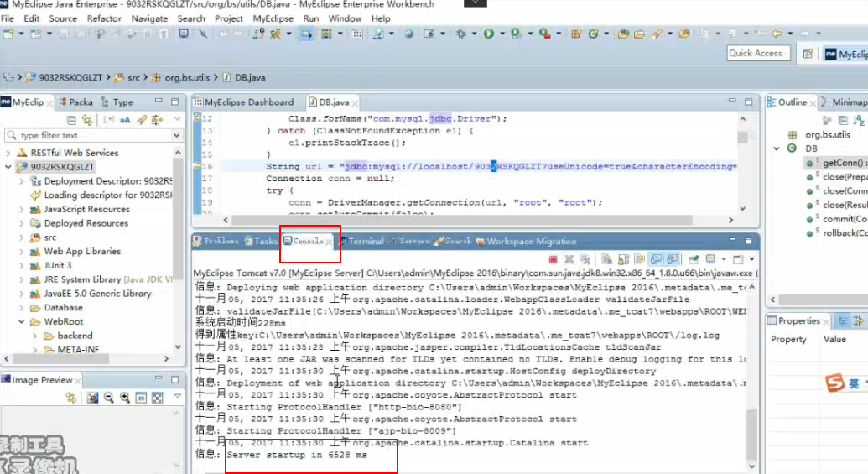Click the Back navigation yellow arrow

pyautogui.click(x=777, y=34)
